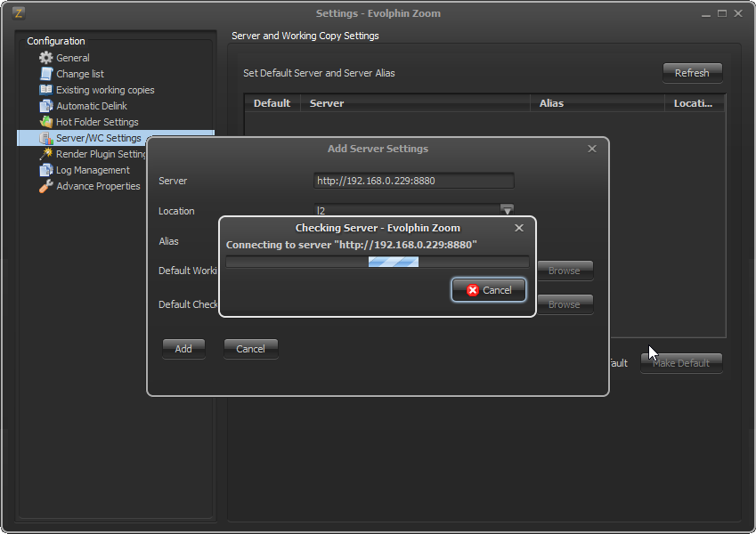Click Cancel in Add Server Settings dialog

(x=251, y=349)
